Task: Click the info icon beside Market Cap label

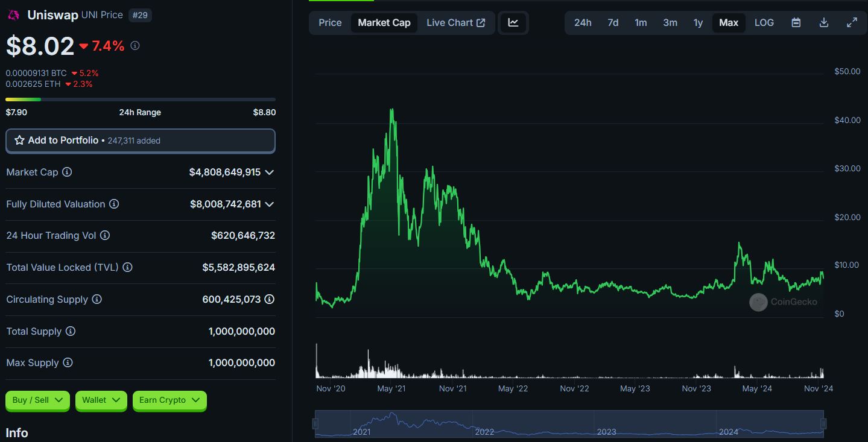Action: pyautogui.click(x=67, y=172)
